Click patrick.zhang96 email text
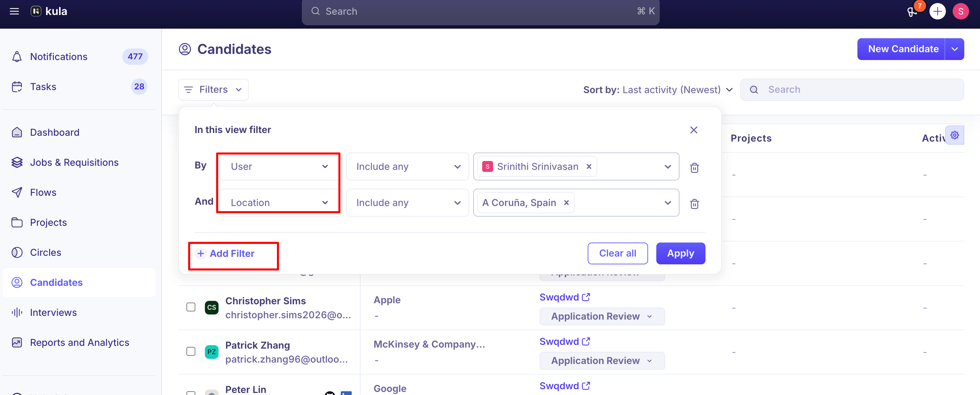Screen dimensions: 980x395 point(286,359)
